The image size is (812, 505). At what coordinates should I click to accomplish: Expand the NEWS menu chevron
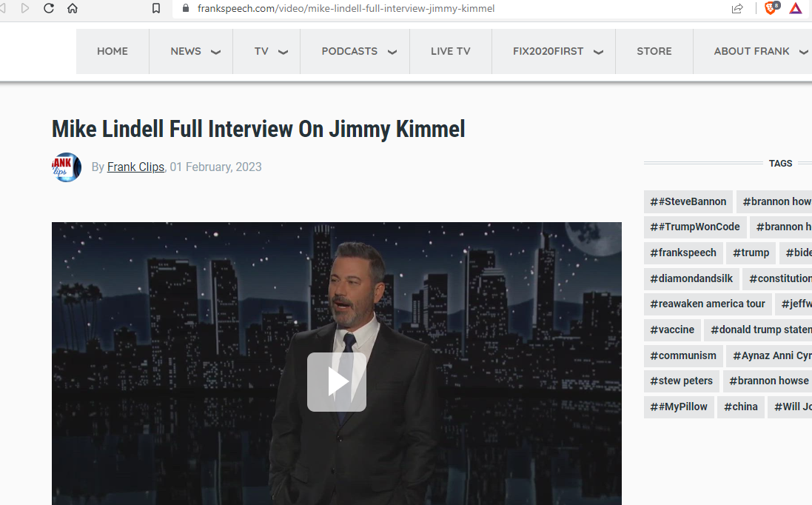click(216, 52)
